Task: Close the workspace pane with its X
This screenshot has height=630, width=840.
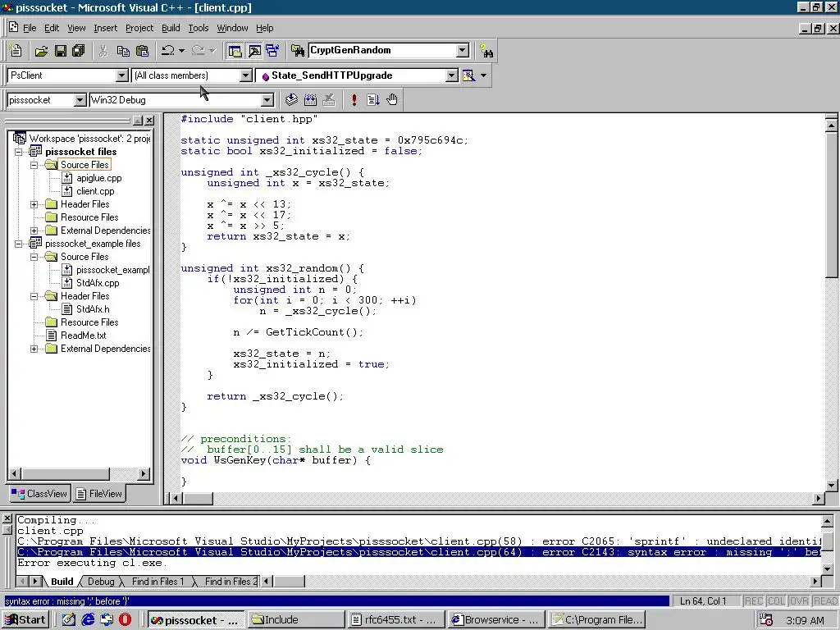Action: click(x=149, y=121)
